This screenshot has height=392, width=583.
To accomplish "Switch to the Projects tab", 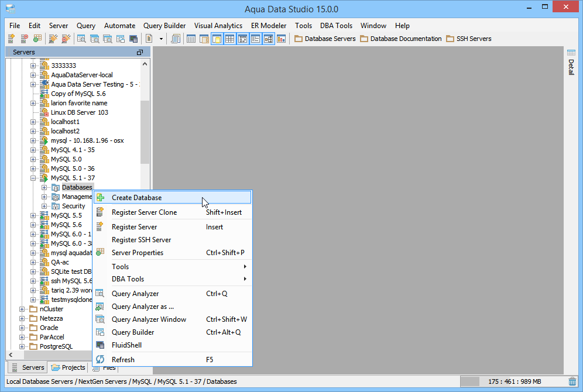I will (x=68, y=367).
